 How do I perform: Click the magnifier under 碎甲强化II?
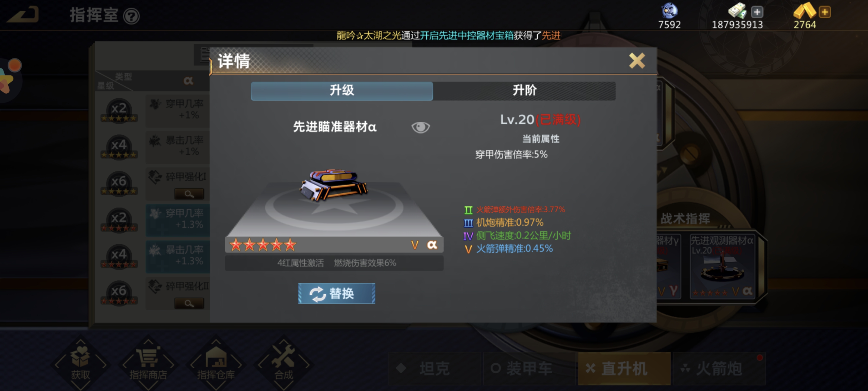click(189, 303)
